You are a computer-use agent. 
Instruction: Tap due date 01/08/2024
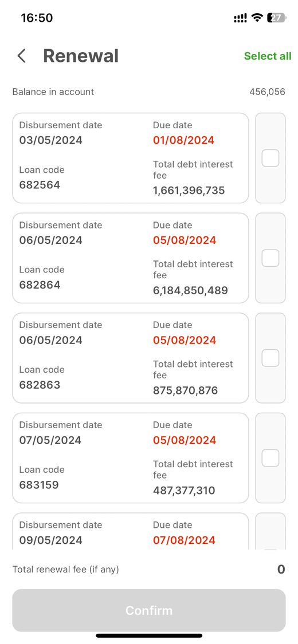(184, 140)
